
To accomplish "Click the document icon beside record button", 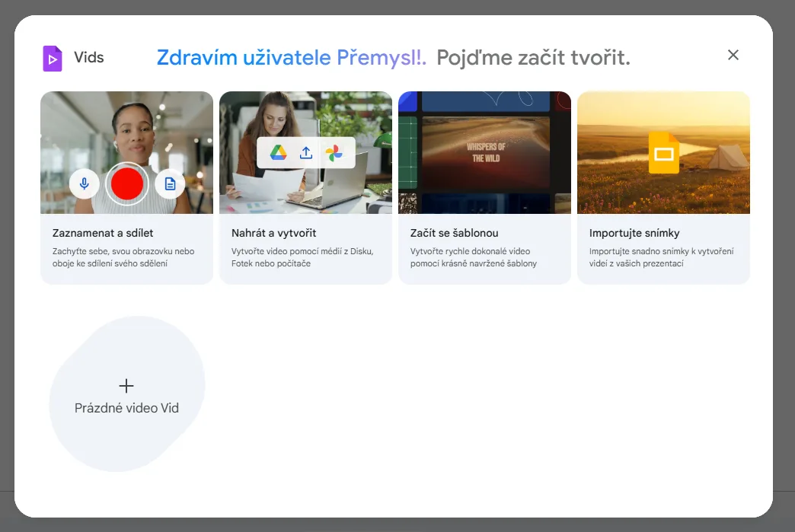I will [x=170, y=183].
